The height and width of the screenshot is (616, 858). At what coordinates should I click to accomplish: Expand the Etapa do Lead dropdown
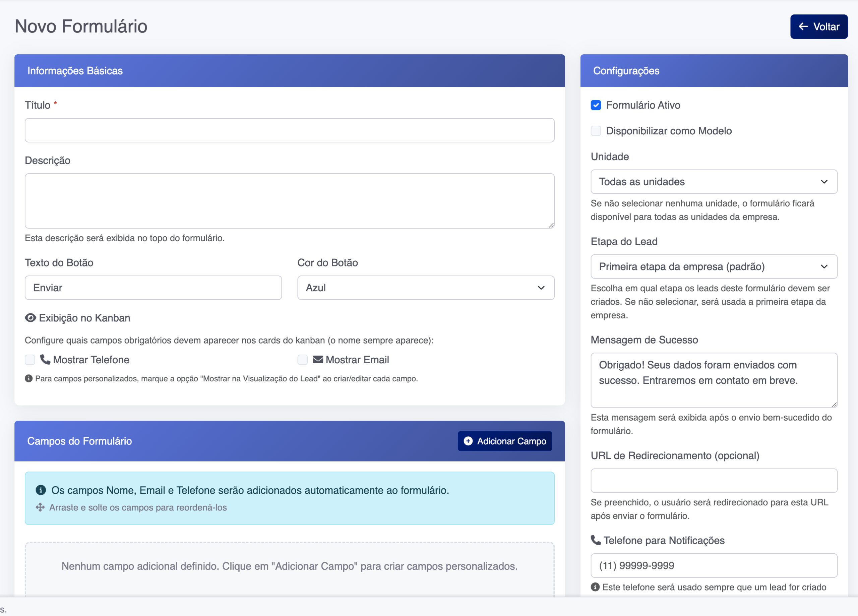(714, 266)
